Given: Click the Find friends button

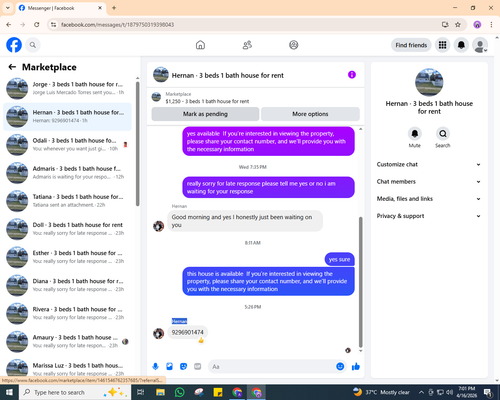Looking at the screenshot, I should (411, 45).
